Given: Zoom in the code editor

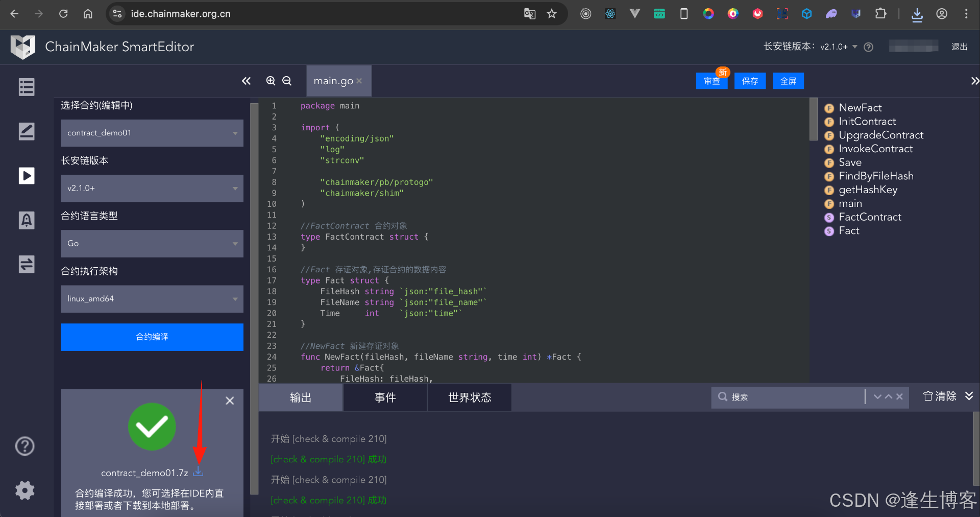Looking at the screenshot, I should point(271,81).
